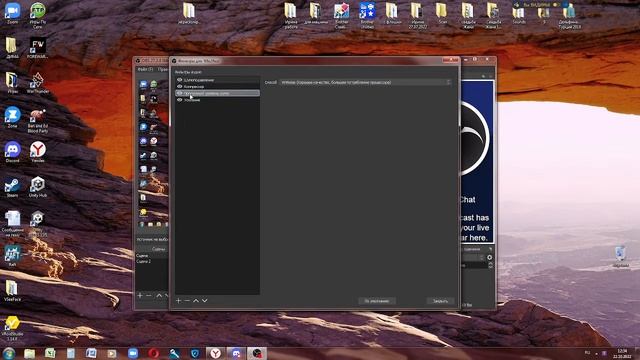The width and height of the screenshot is (640, 360).
Task: Switch to Zoom in the taskbar
Action: pyautogui.click(x=133, y=353)
